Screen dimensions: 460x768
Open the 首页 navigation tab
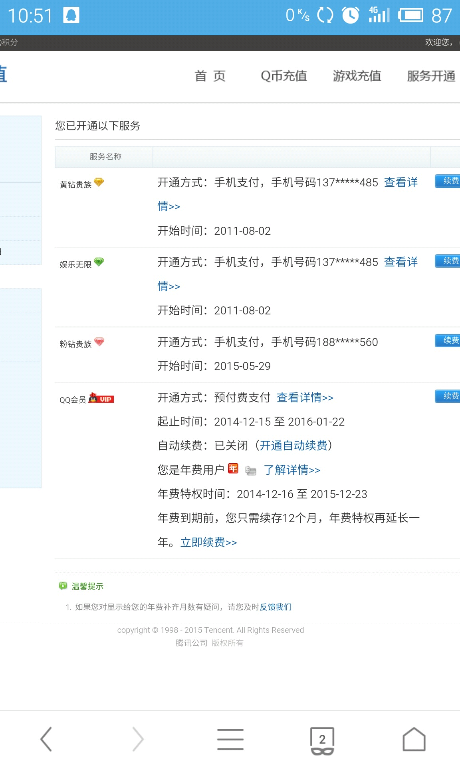pos(210,76)
